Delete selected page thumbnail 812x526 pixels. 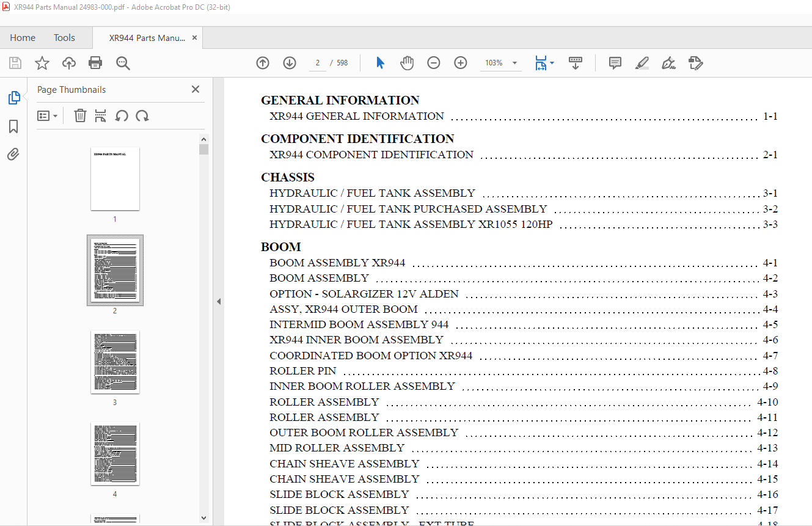point(80,115)
